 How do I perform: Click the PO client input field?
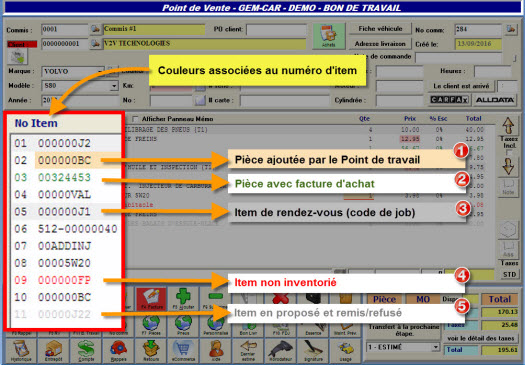tap(277, 29)
